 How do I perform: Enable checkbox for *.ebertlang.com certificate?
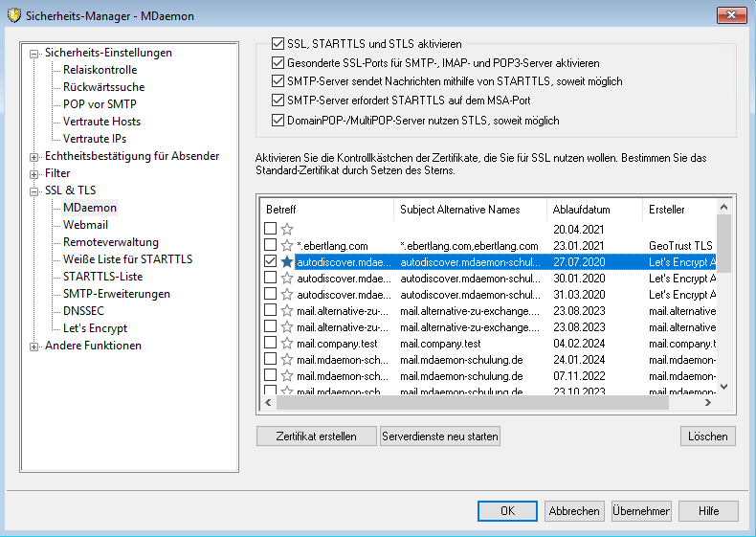271,245
